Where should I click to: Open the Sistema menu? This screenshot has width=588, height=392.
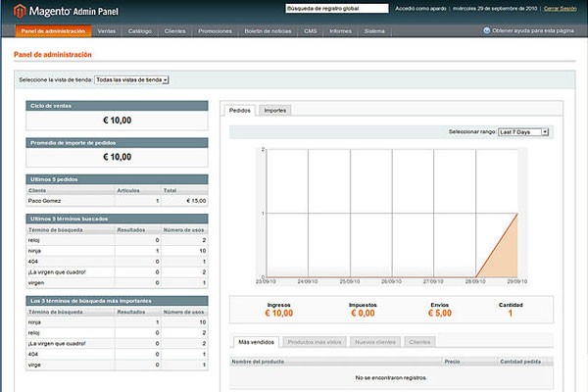[374, 31]
